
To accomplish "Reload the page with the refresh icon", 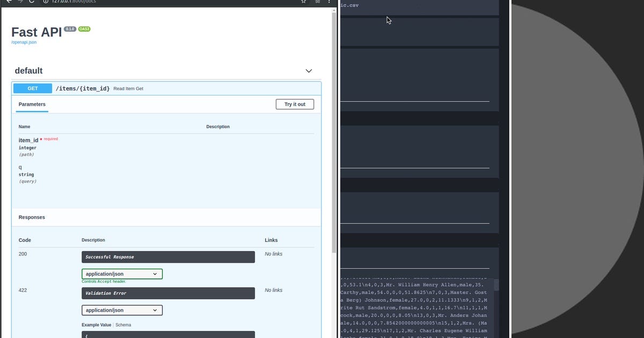I will (x=31, y=2).
